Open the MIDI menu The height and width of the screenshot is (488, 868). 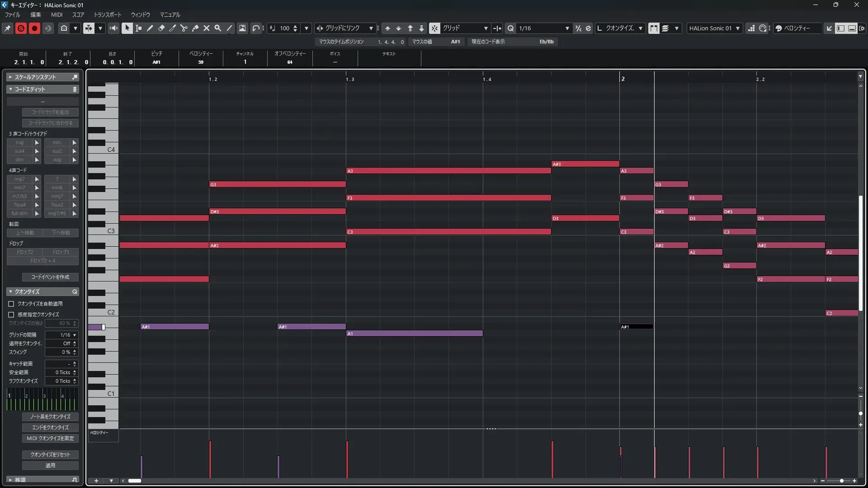coord(57,14)
